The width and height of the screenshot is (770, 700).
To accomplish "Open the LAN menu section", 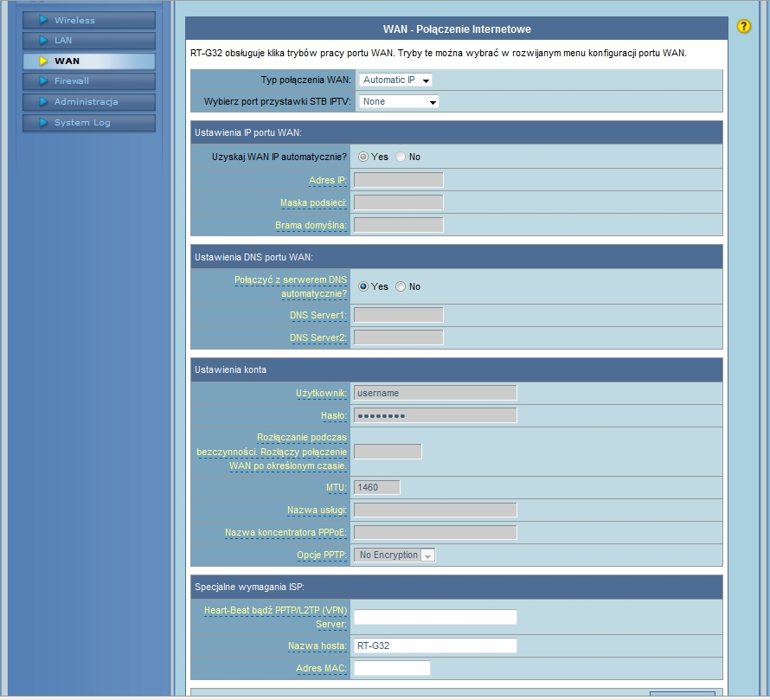I will pos(89,41).
